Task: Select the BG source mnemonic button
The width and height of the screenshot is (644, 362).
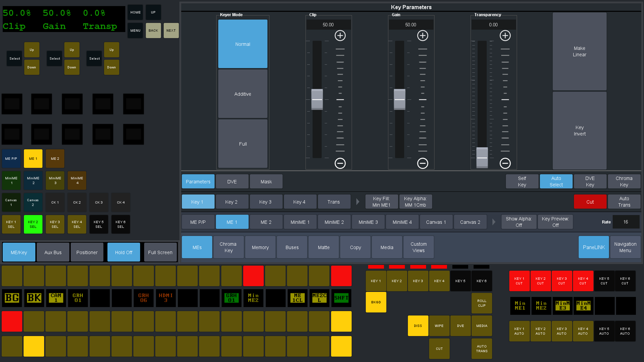Action: click(12, 298)
